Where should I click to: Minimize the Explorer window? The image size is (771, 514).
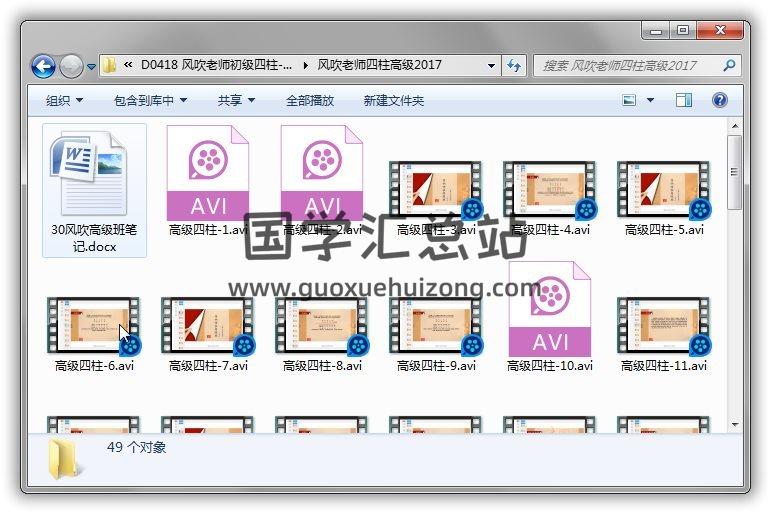tap(655, 31)
